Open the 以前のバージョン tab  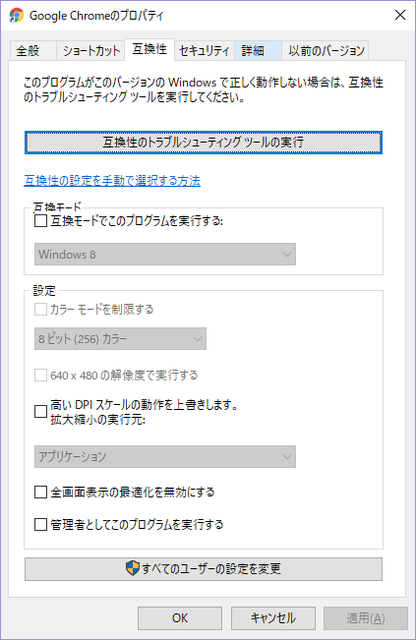(x=325, y=51)
